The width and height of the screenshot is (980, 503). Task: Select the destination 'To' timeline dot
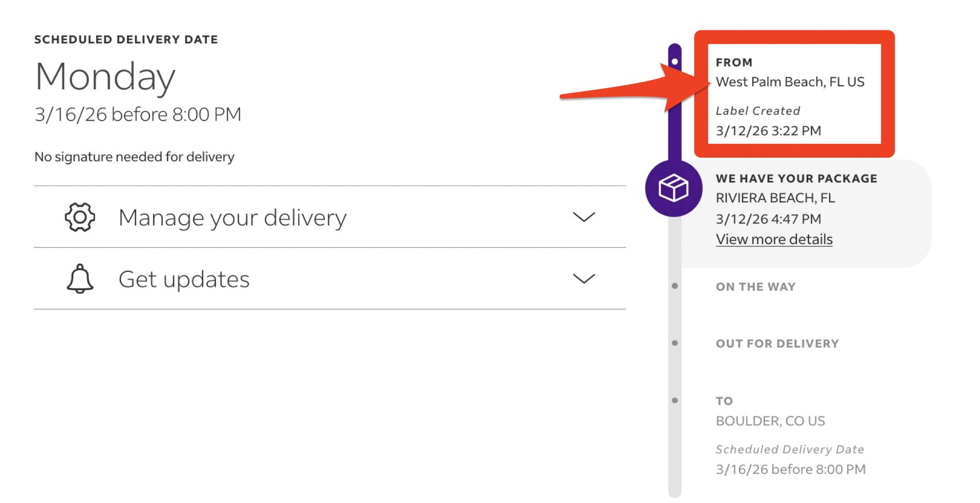(x=675, y=401)
